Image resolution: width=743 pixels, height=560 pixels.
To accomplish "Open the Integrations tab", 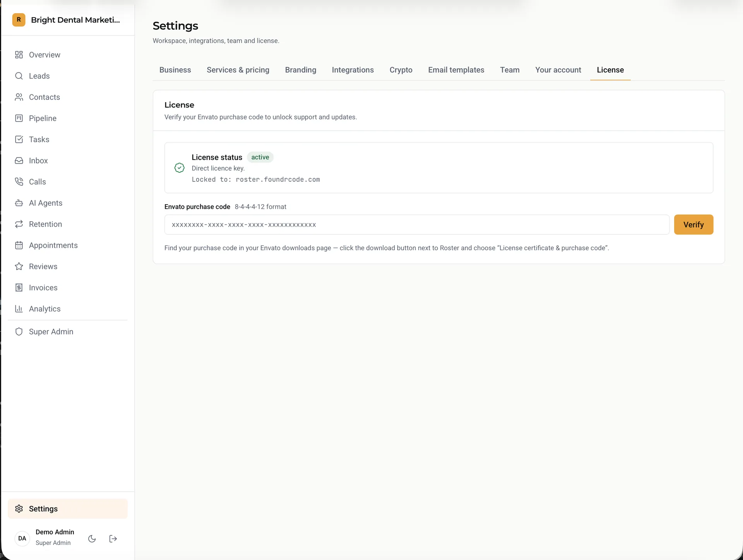I will click(353, 70).
